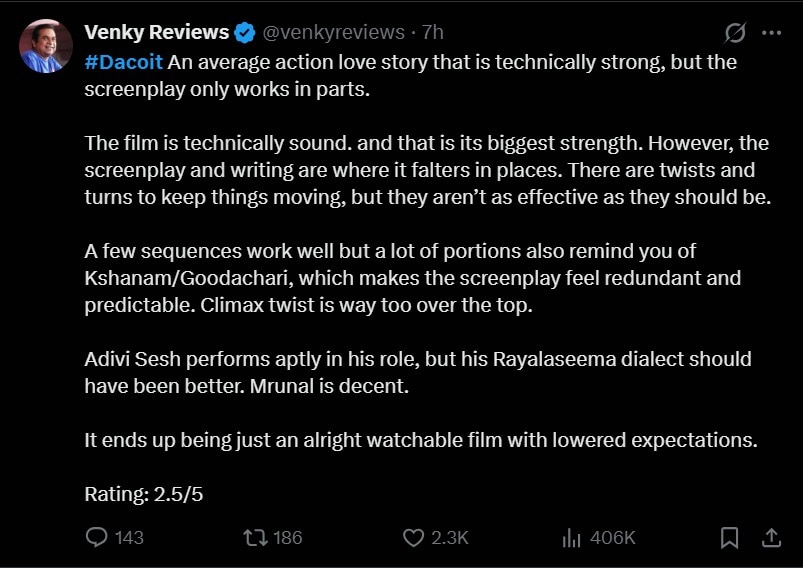Click the 143 replies count
803x568 pixels.
[129, 538]
